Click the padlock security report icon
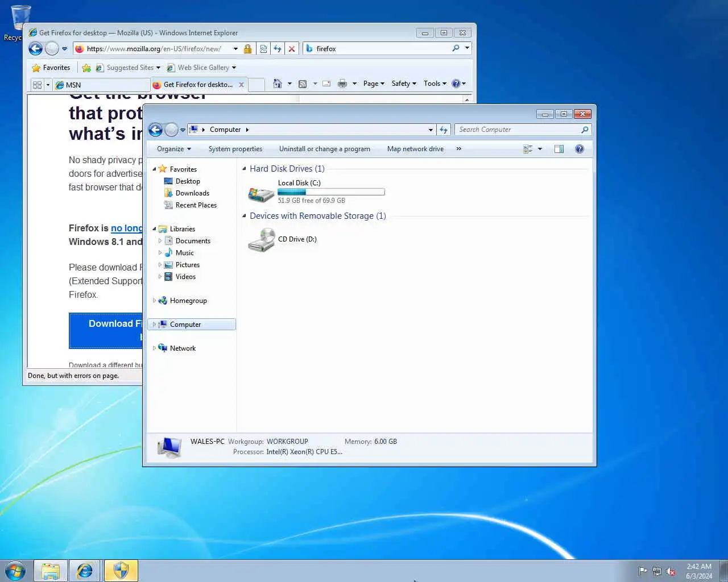 (x=247, y=49)
